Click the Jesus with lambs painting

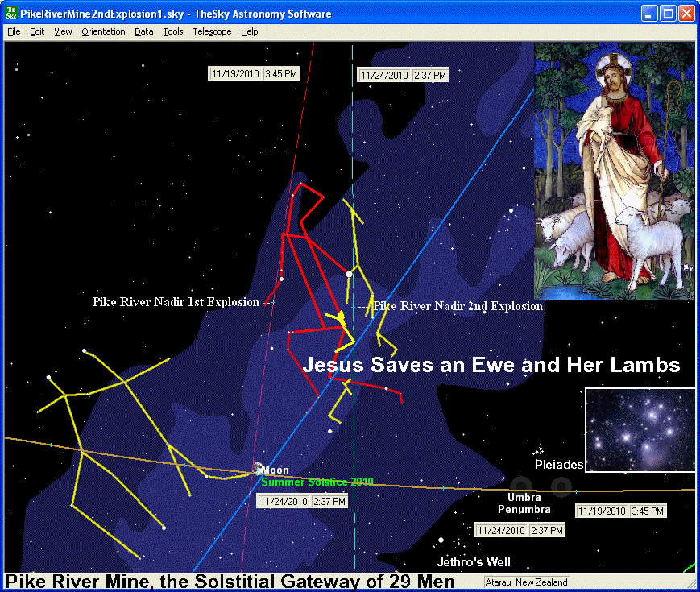pos(613,171)
